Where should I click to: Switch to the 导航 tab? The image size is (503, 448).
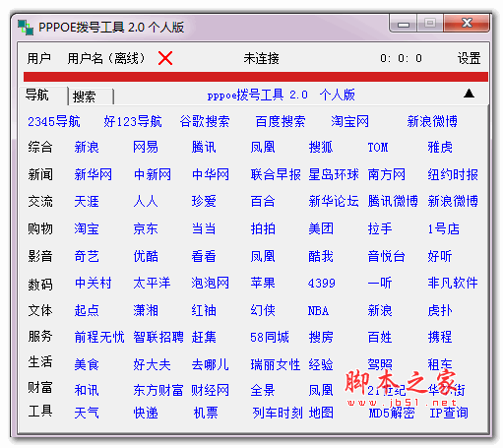[37, 96]
